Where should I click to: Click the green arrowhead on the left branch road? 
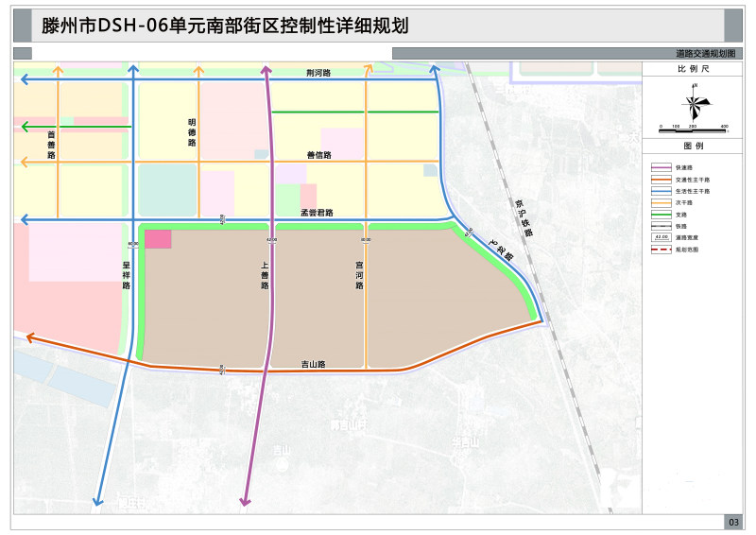click(x=26, y=127)
